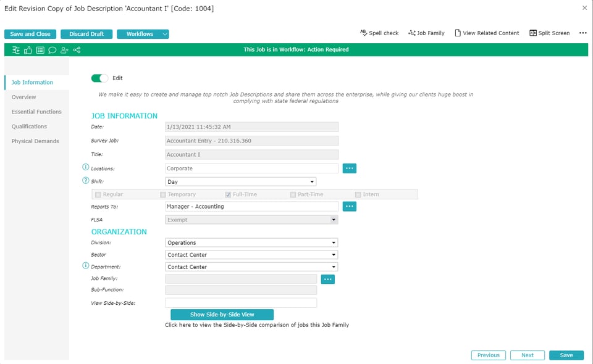Tick the Temporary checkbox
593x364 pixels.
[163, 194]
